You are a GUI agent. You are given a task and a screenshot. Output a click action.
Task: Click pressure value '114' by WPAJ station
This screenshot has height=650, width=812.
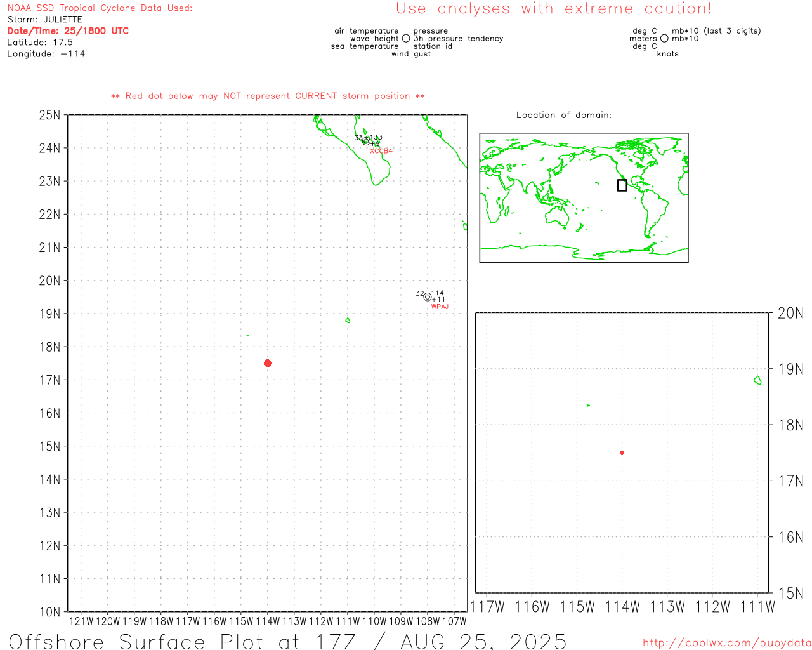(x=438, y=293)
